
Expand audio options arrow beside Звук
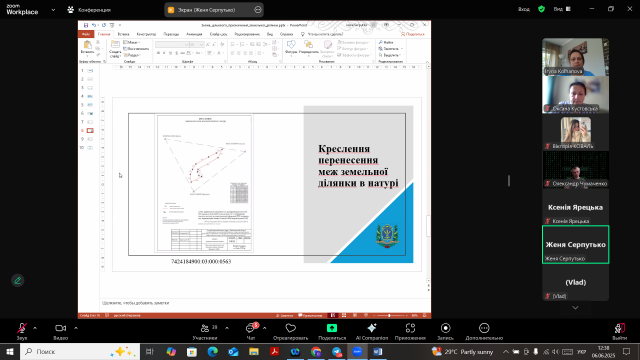(35, 328)
